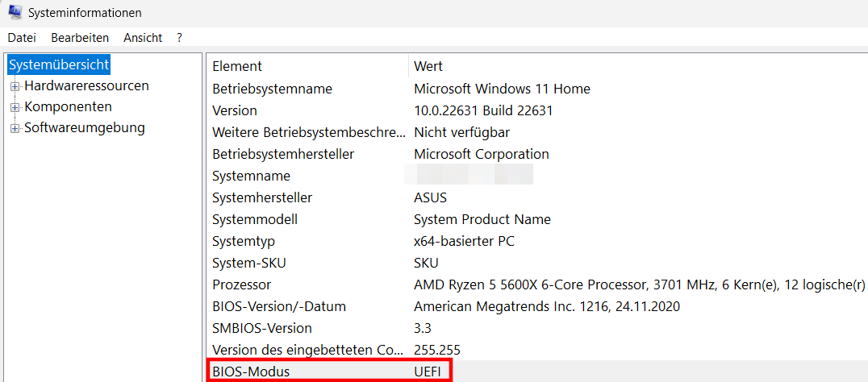
Task: Open the ? help menu
Action: pyautogui.click(x=179, y=38)
